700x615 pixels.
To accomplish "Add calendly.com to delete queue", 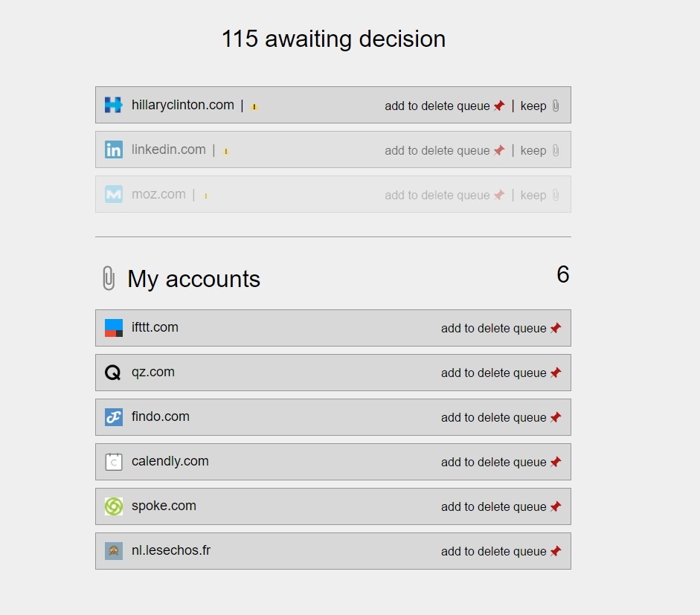I will (501, 462).
